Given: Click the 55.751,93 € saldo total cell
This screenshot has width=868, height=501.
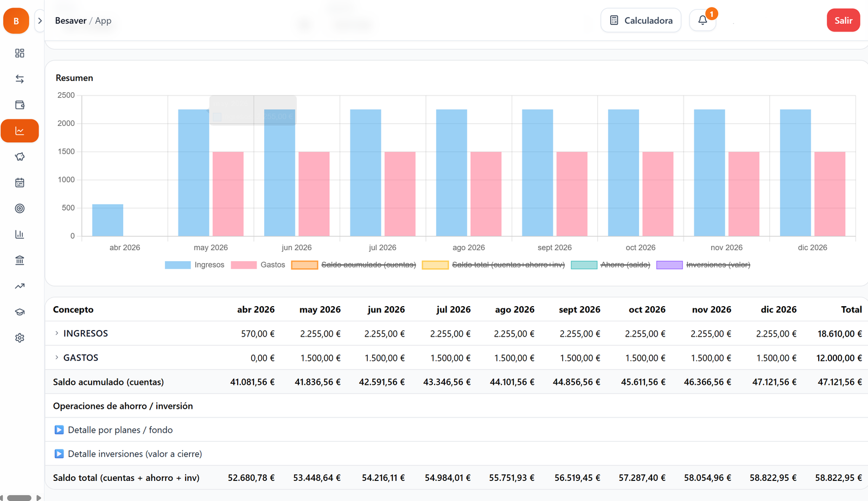Looking at the screenshot, I should tap(512, 478).
